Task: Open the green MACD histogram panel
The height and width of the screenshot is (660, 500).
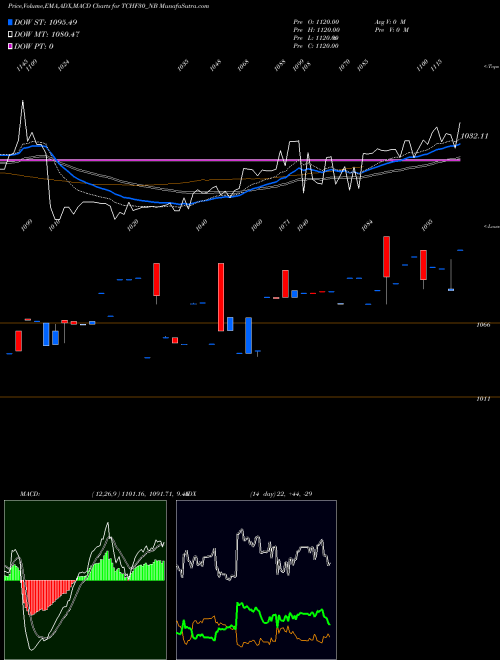Action: 85,580
